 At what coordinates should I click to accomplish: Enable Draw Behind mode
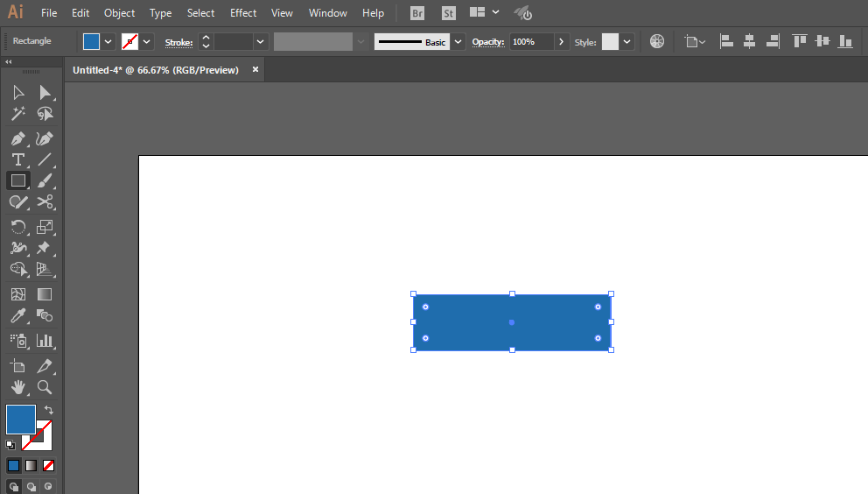pos(31,487)
